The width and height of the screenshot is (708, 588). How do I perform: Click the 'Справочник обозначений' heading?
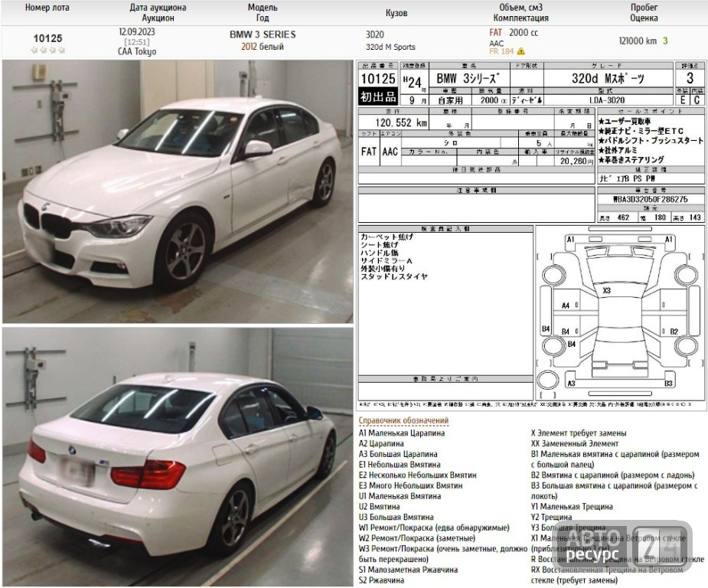(x=403, y=420)
